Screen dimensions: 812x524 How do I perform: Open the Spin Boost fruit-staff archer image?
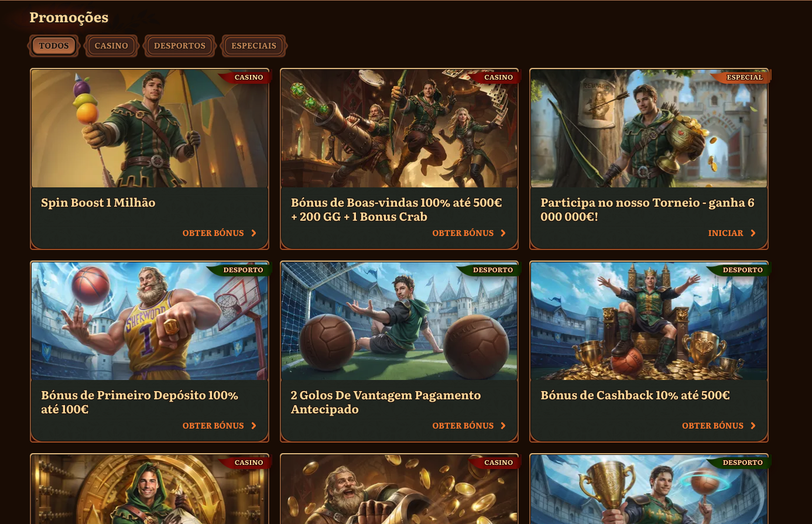click(149, 129)
